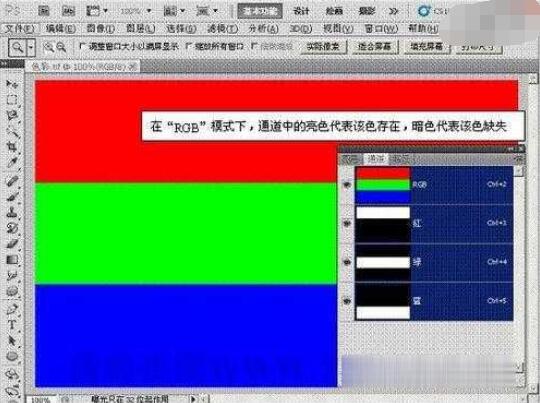Select the Gradient tool
540x403 pixels.
click(12, 259)
